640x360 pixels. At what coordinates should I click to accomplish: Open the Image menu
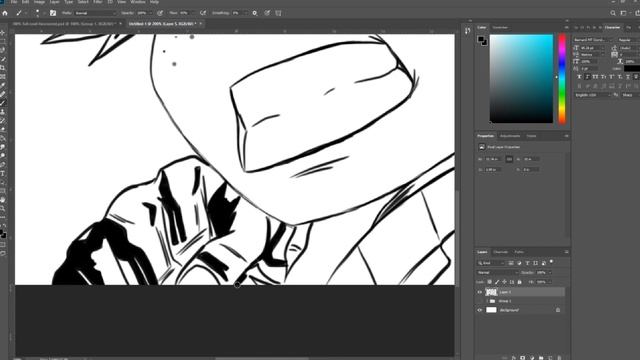[40, 2]
